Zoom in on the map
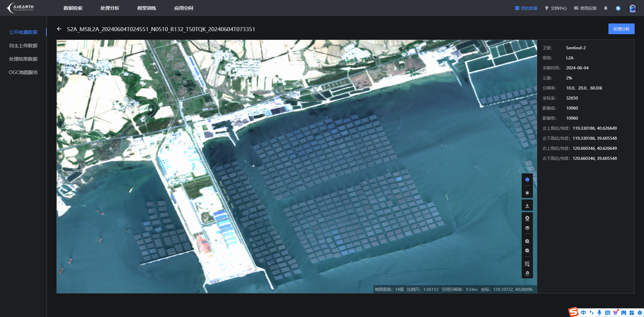The height and width of the screenshot is (317, 644). point(527,241)
